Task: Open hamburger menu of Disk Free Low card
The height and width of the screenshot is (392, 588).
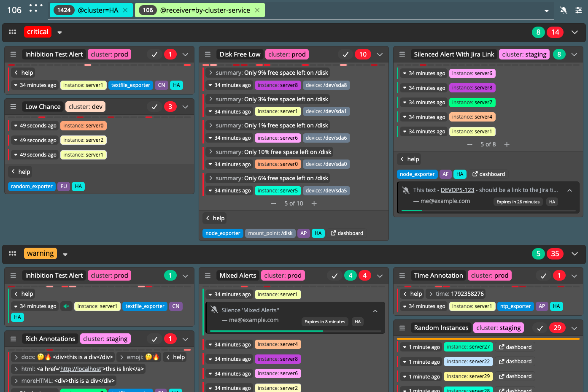Action: click(208, 54)
